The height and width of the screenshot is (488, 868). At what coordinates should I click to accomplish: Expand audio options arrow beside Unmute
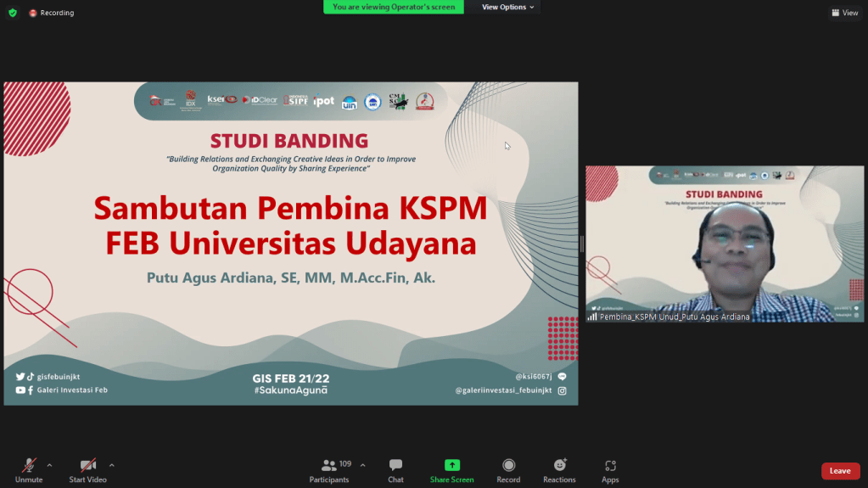coord(49,465)
